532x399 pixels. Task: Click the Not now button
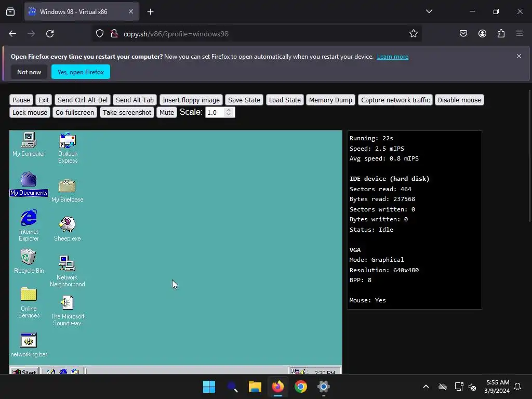coord(29,72)
